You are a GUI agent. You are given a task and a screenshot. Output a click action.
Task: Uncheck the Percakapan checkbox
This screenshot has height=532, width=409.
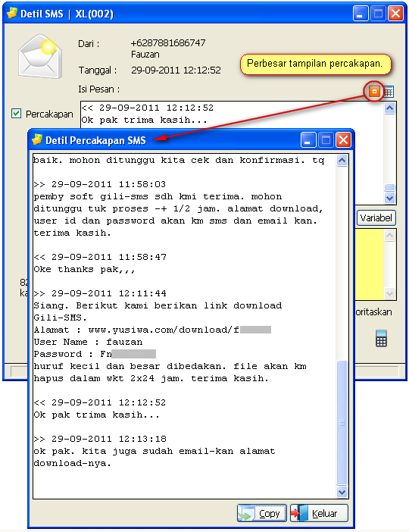point(16,114)
